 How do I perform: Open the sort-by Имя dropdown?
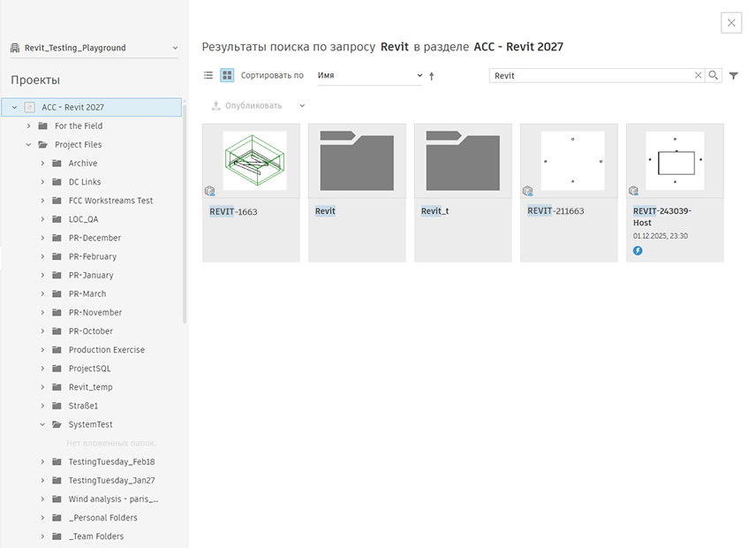point(369,76)
